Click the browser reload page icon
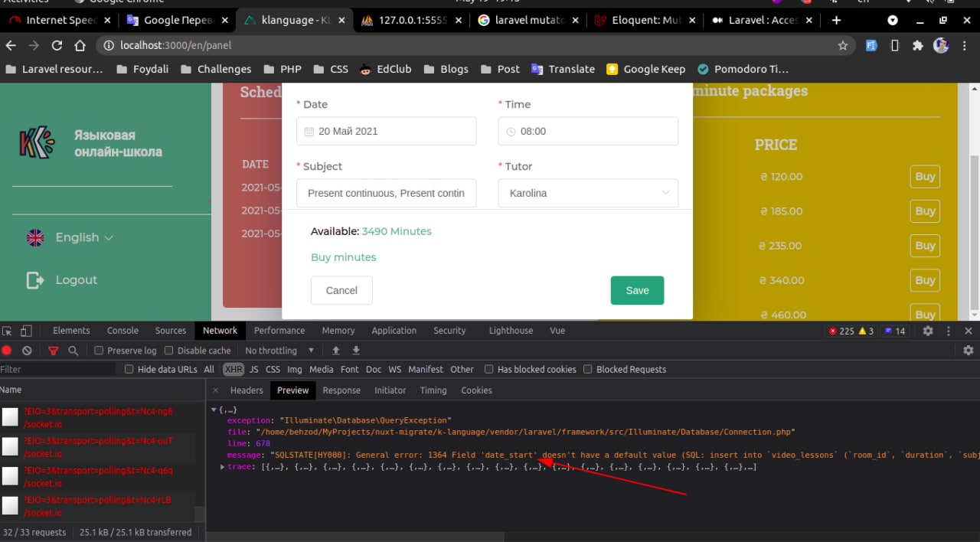 tap(57, 45)
